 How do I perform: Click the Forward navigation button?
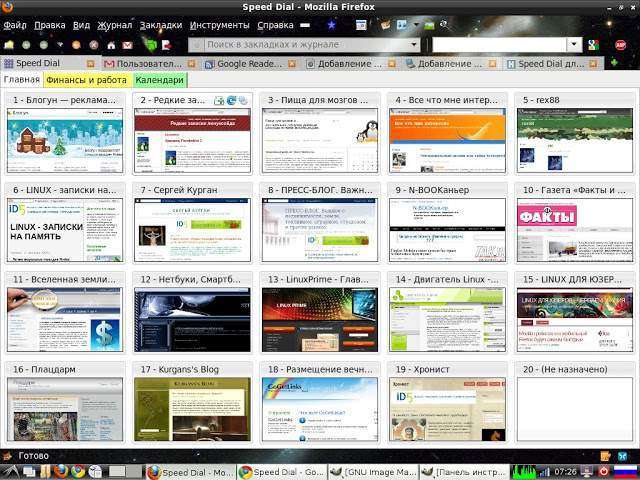(x=44, y=44)
